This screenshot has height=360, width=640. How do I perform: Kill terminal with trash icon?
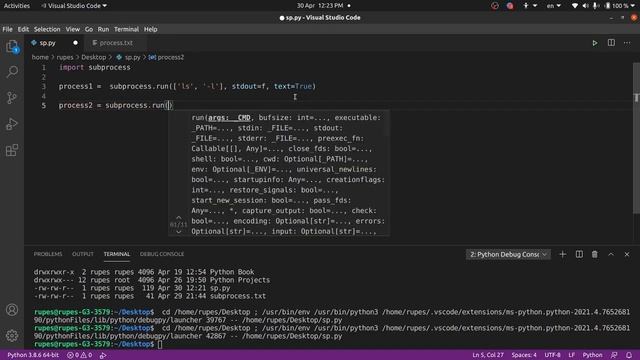[595, 254]
